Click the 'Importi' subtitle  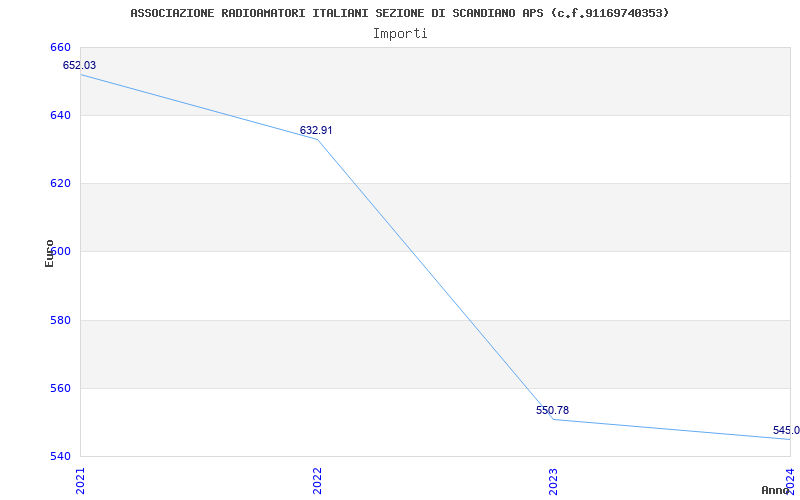(400, 34)
